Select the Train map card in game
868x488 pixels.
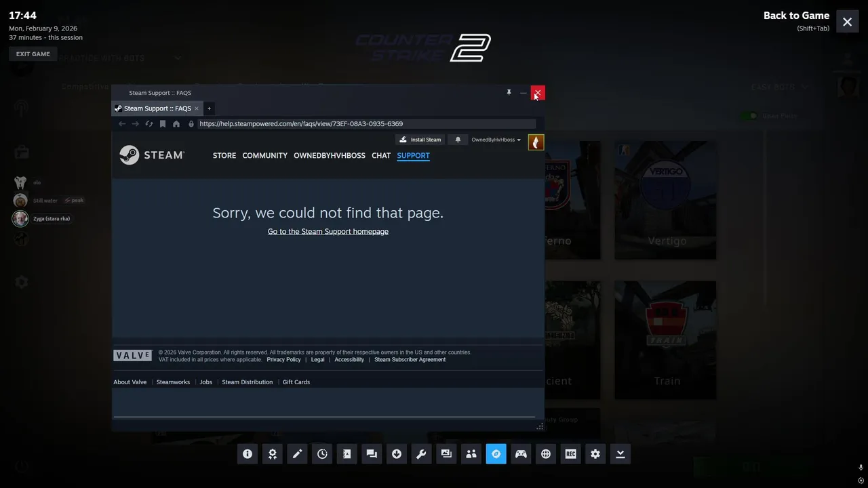tap(665, 340)
